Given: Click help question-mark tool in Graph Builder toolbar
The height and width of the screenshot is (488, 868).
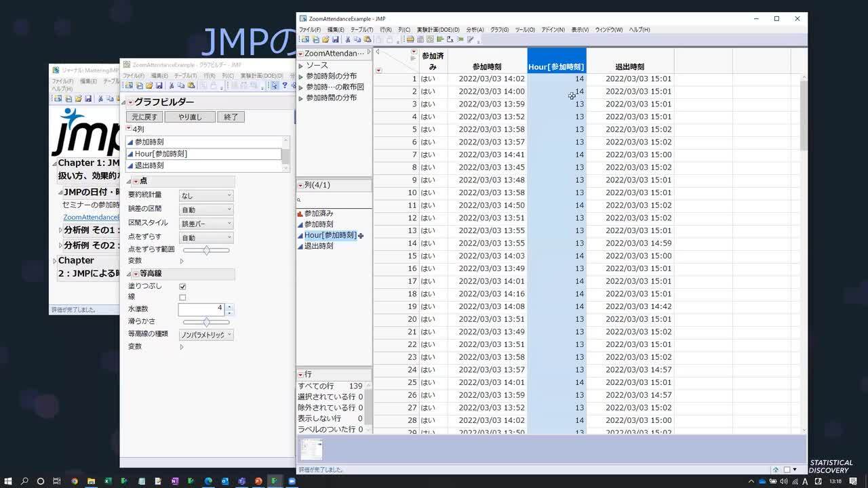Looking at the screenshot, I should (x=285, y=85).
